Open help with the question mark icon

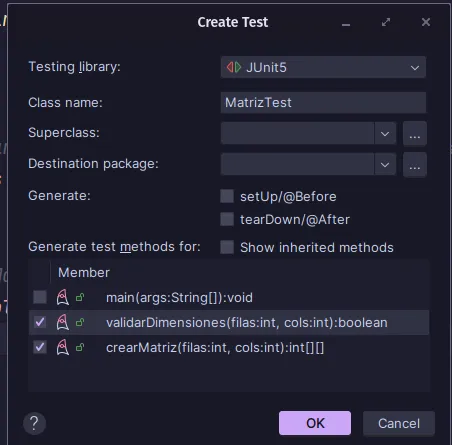[34, 424]
